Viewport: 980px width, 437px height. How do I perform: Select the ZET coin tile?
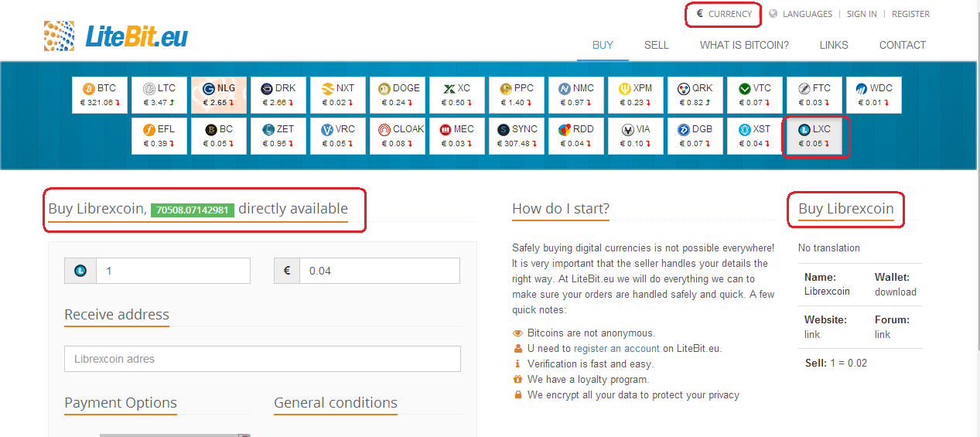[x=278, y=136]
